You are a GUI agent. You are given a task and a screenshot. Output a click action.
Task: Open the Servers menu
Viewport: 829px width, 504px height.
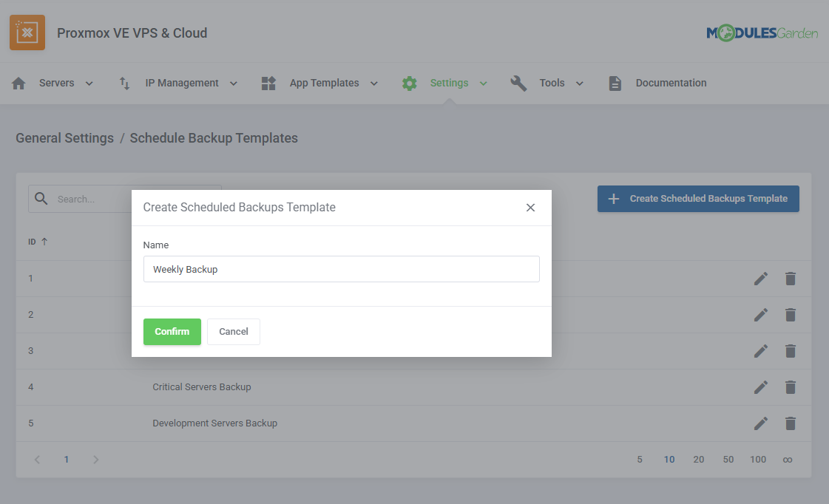coord(56,83)
